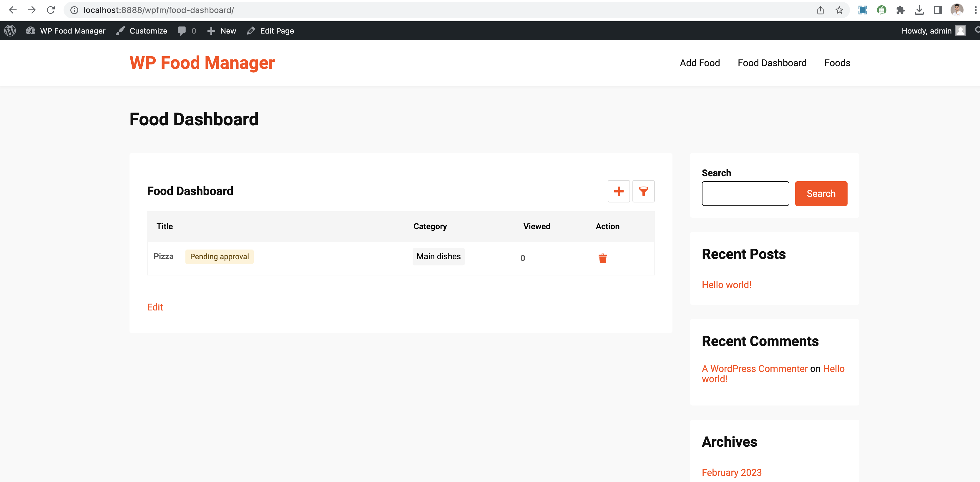
Task: Click inside the search input box
Action: point(745,194)
